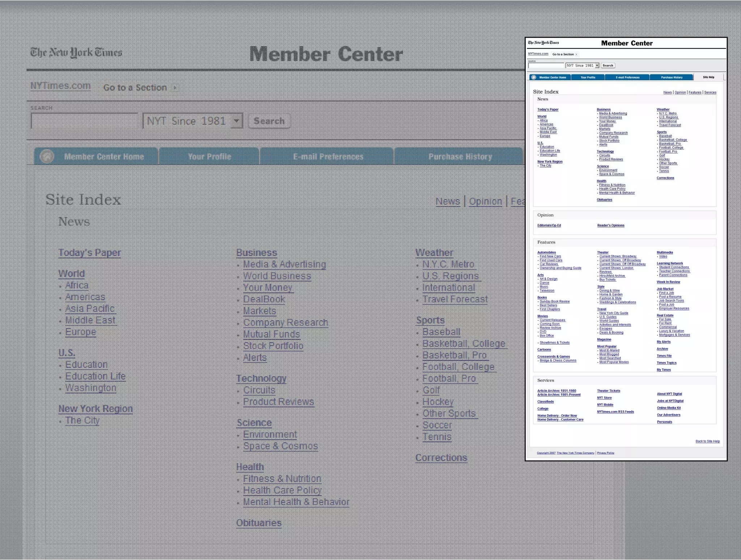Click the round Member Center Home icon in enlarged page

pyautogui.click(x=47, y=156)
